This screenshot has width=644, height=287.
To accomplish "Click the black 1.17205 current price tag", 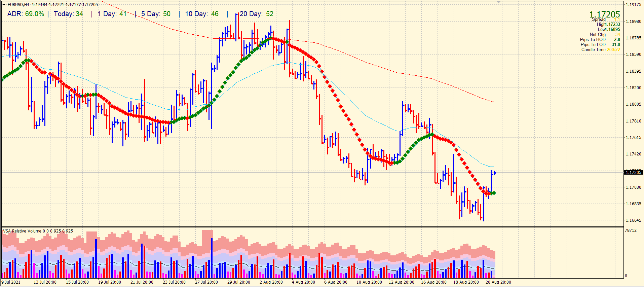I will click(x=633, y=172).
